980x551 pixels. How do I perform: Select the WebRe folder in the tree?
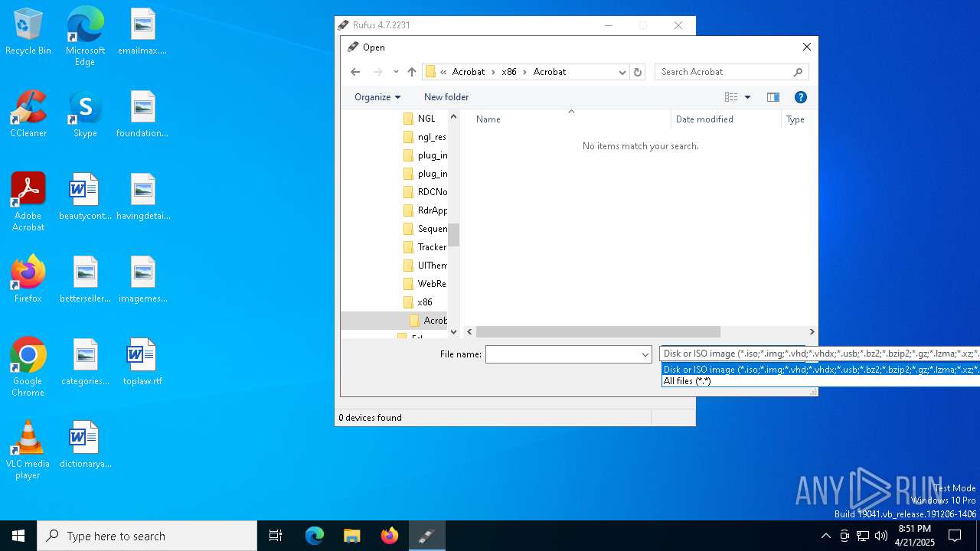[x=425, y=284]
